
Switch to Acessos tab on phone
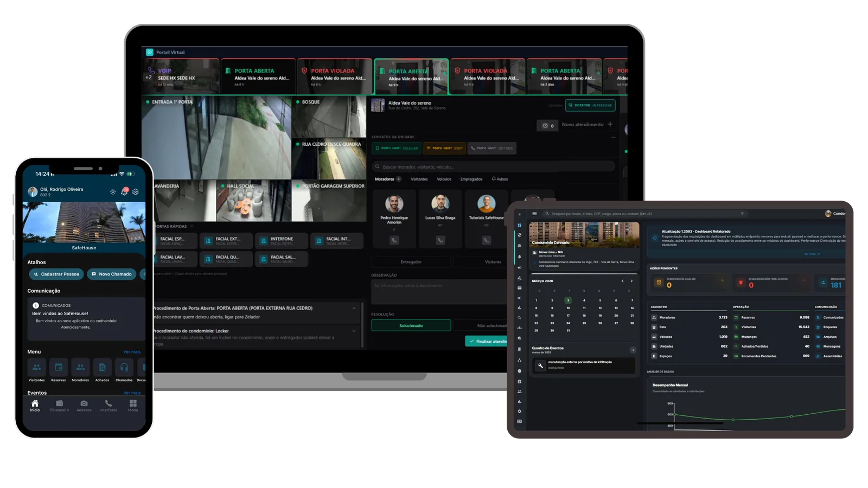click(84, 406)
